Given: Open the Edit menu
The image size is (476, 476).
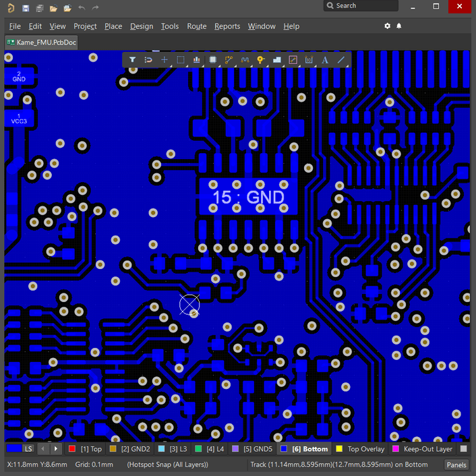Looking at the screenshot, I should tap(35, 26).
